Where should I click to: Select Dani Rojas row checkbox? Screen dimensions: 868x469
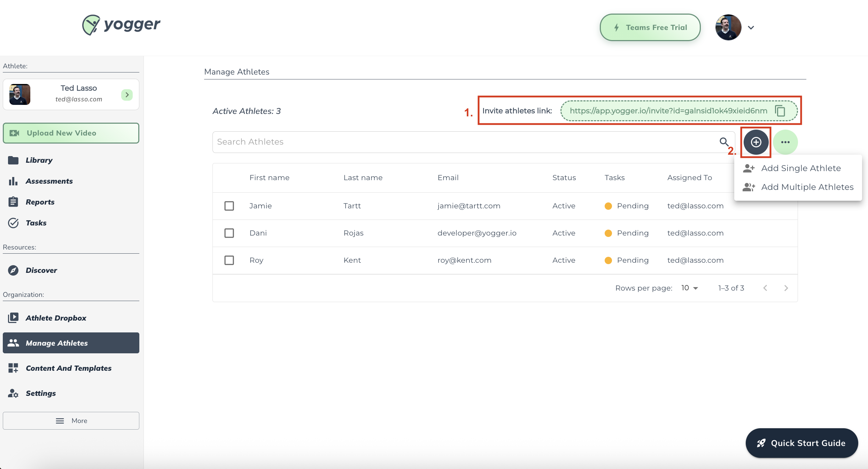[229, 233]
